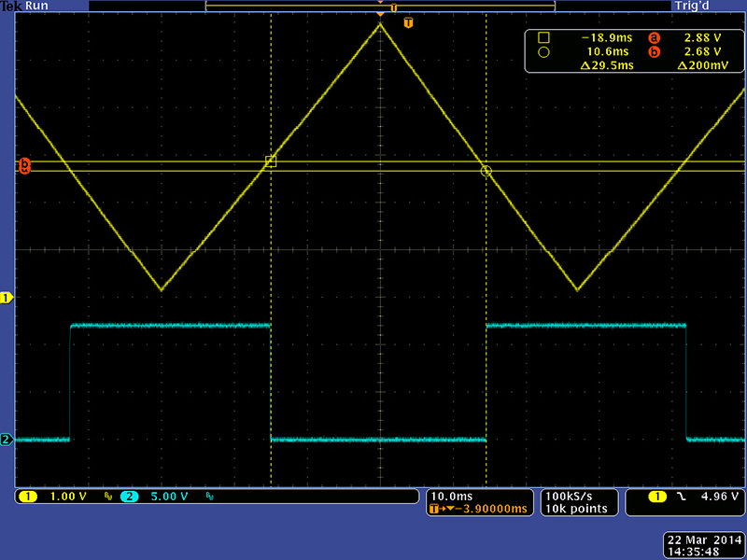This screenshot has height=560, width=747.
Task: Click the Tek logo at top left
Action: (11, 6)
